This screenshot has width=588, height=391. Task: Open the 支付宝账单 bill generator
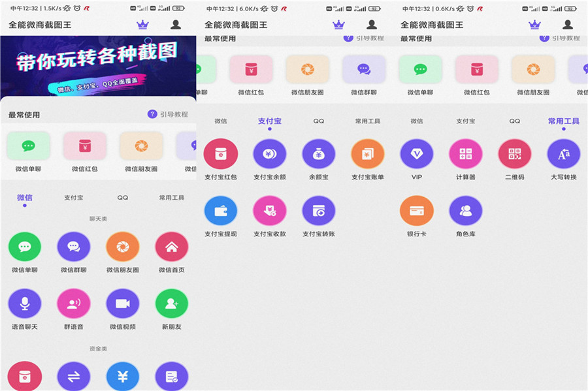(x=367, y=153)
